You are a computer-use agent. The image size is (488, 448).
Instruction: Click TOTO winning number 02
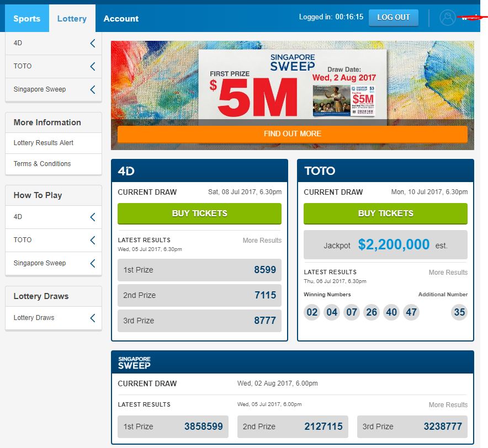(x=312, y=312)
